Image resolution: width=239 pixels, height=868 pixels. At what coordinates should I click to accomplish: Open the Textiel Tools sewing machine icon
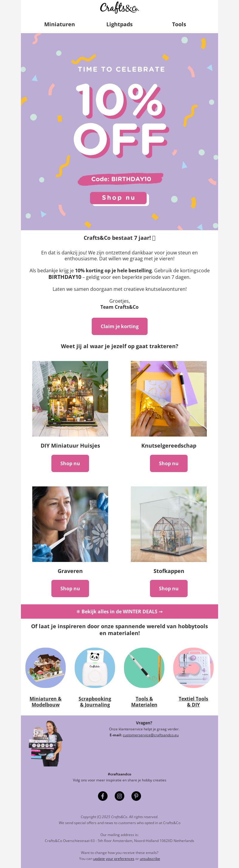tap(194, 668)
